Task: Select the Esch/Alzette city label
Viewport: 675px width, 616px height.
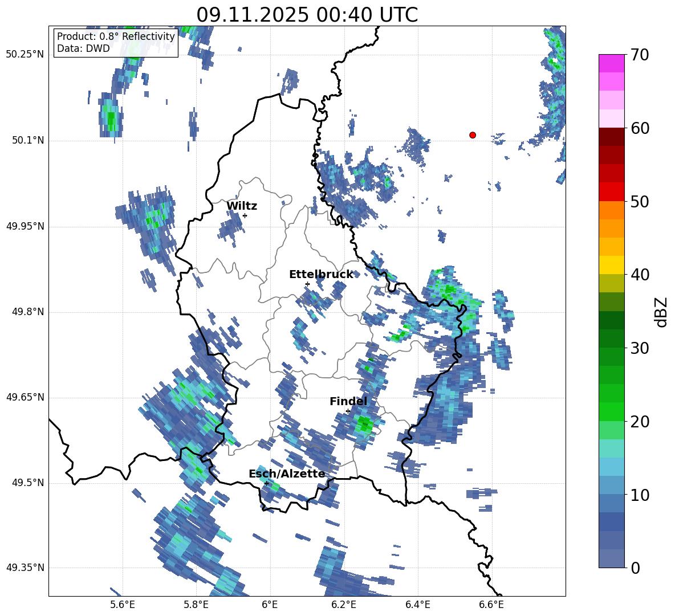Action: click(287, 474)
